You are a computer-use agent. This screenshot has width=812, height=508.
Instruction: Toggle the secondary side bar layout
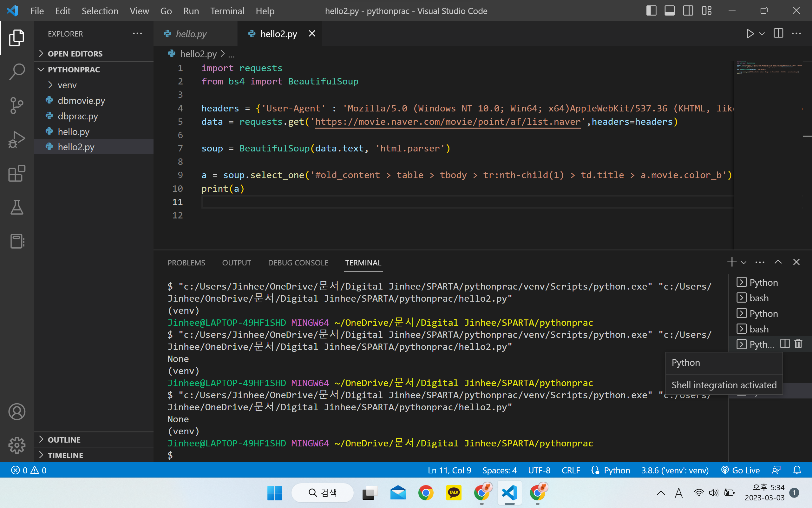pyautogui.click(x=688, y=11)
